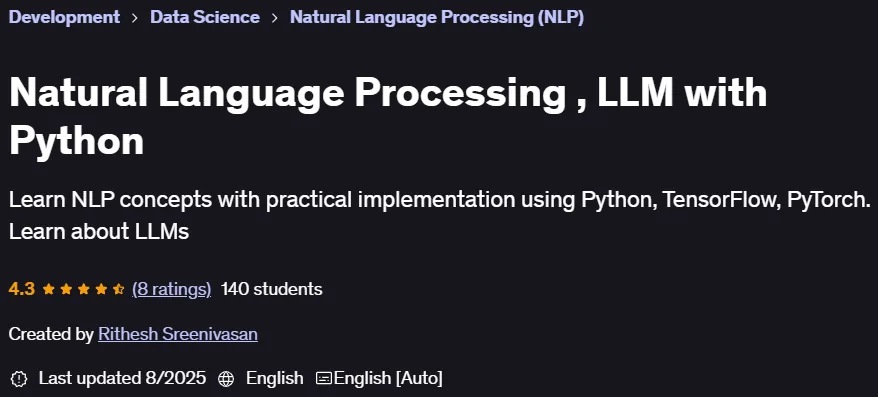Go to the Data Science category

[x=205, y=17]
